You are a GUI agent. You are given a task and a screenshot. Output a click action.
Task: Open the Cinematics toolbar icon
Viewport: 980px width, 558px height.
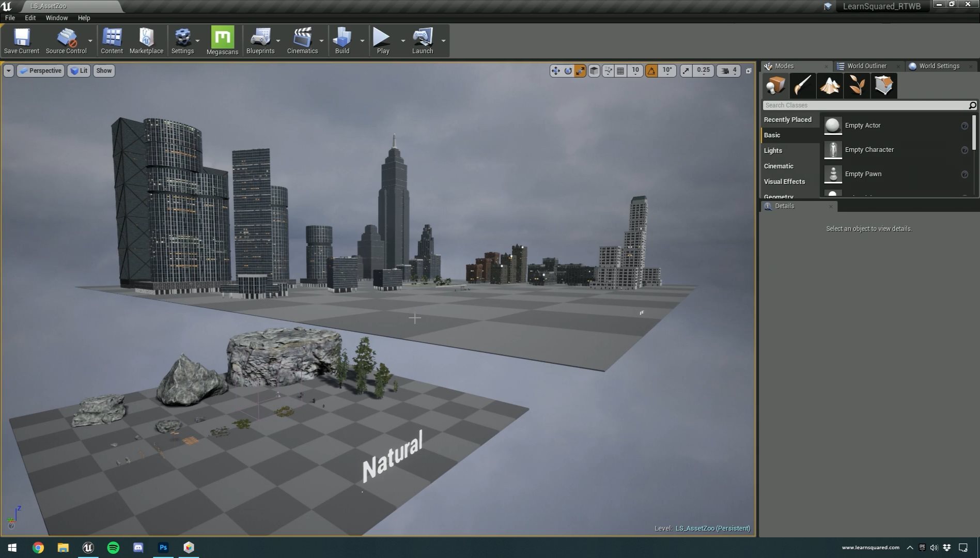(302, 41)
